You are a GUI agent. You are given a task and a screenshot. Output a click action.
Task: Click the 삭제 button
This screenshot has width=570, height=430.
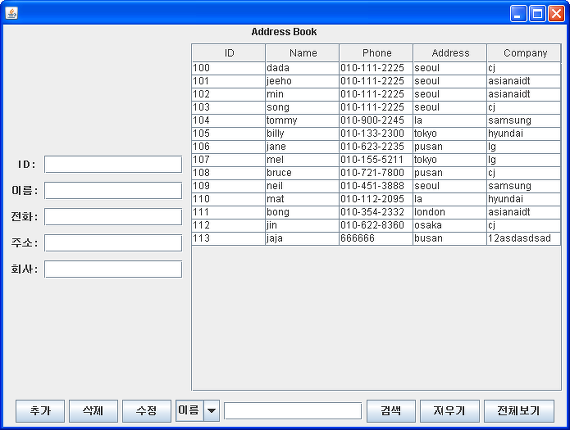[x=93, y=411]
